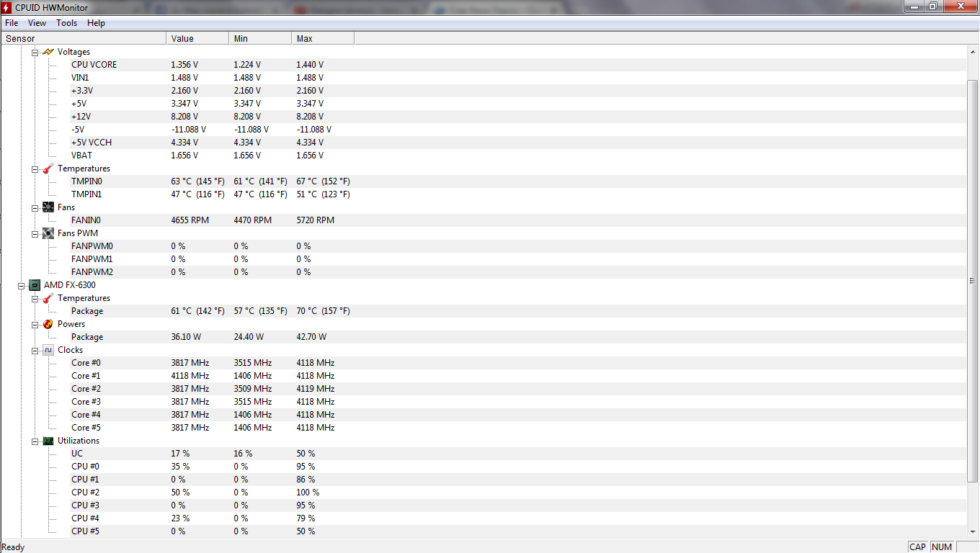Viewport: 980px width, 553px height.
Task: Click the 4119 MHz max clock value
Action: click(x=315, y=389)
